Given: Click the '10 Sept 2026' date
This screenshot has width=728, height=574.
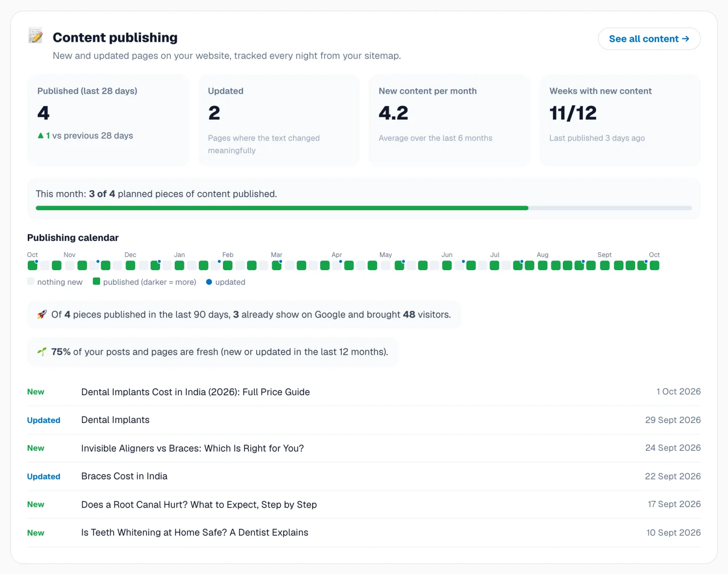Looking at the screenshot, I should point(673,533).
